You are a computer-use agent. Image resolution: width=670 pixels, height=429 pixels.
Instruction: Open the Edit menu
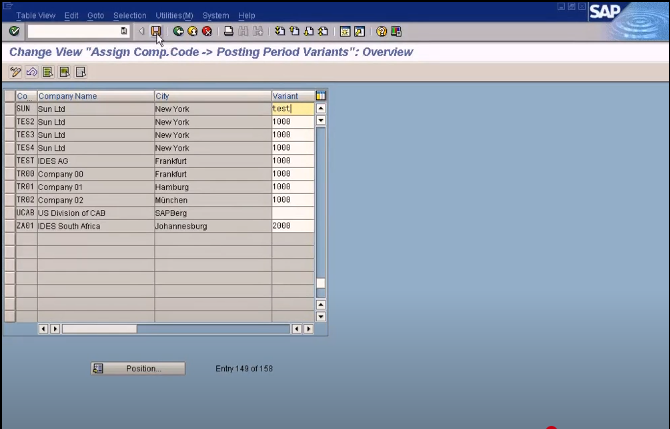[x=71, y=15]
